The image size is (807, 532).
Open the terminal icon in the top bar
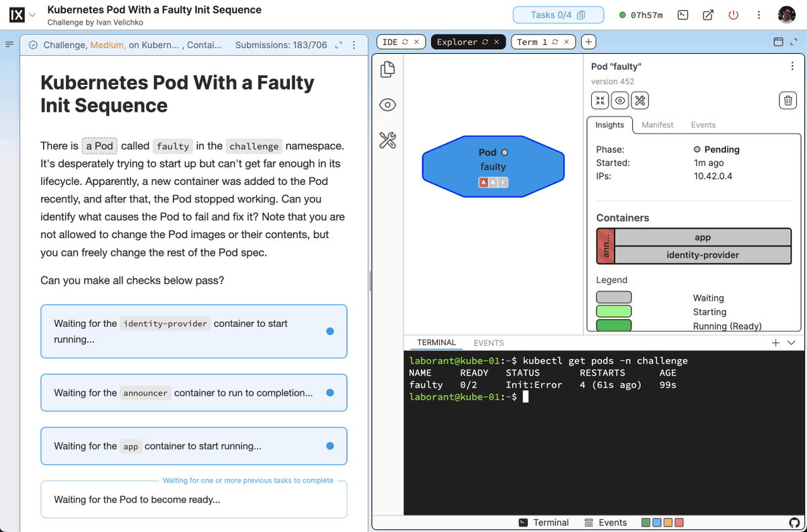683,15
